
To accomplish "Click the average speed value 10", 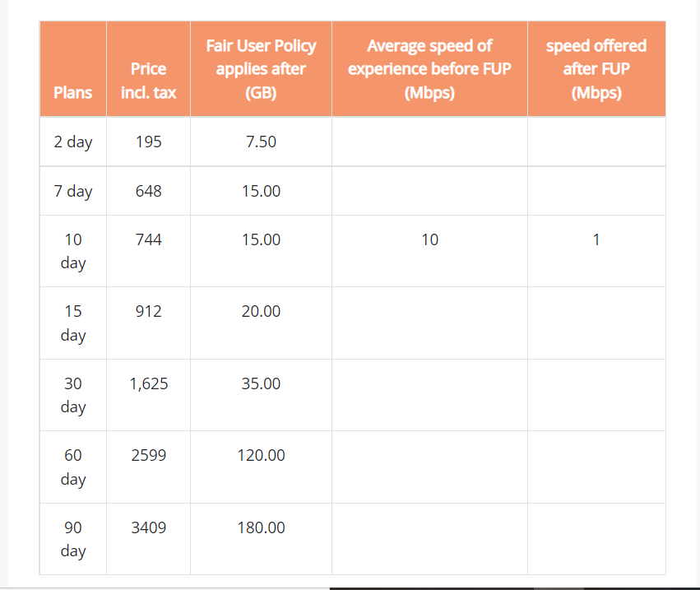I will (x=429, y=239).
